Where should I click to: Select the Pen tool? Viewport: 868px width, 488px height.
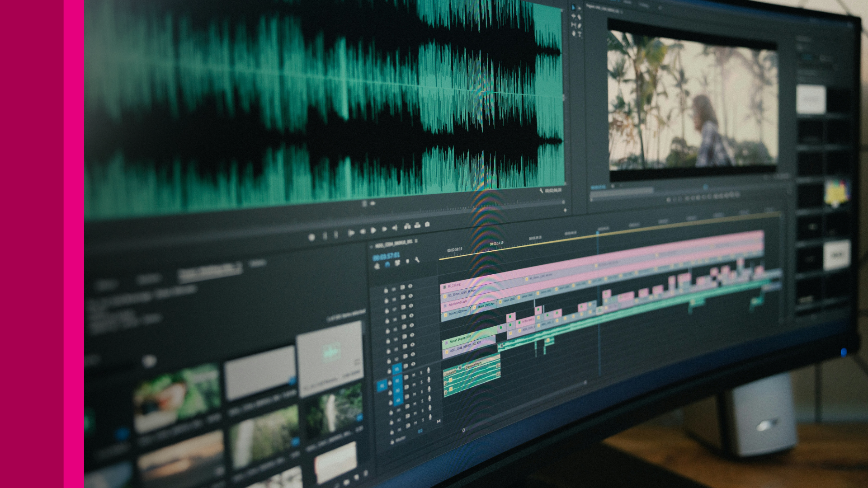pyautogui.click(x=580, y=26)
